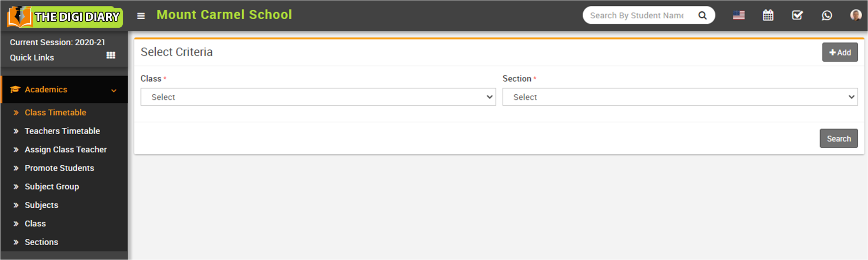Click the US flag language icon
The image size is (868, 260).
point(739,16)
